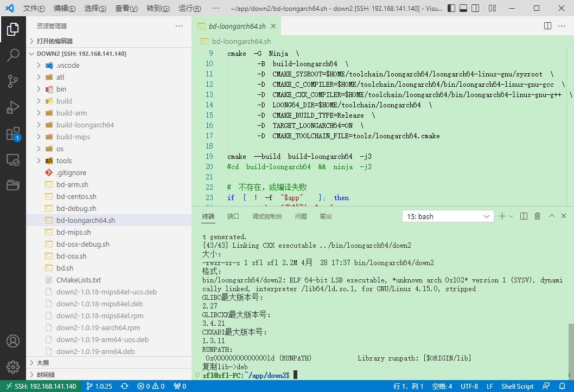Image resolution: width=574 pixels, height=392 pixels.
Task: Open Accounts icon in activity bar
Action: click(13, 341)
